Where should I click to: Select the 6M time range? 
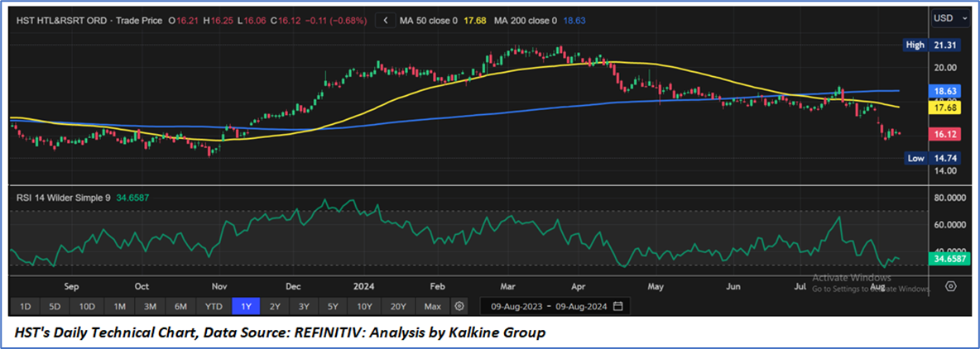[181, 307]
